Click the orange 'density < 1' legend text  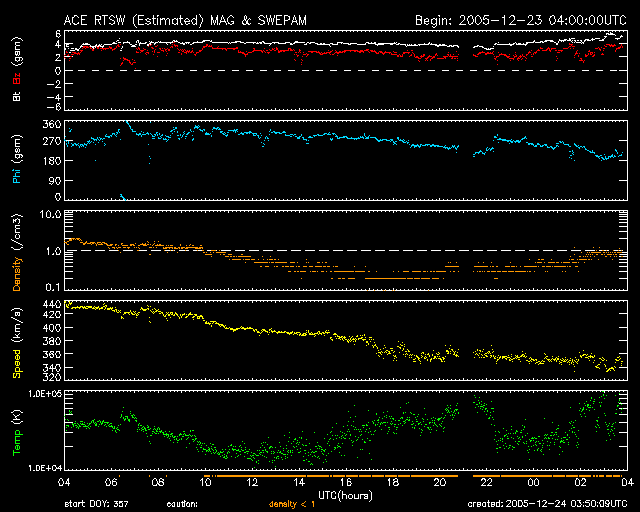[292, 504]
